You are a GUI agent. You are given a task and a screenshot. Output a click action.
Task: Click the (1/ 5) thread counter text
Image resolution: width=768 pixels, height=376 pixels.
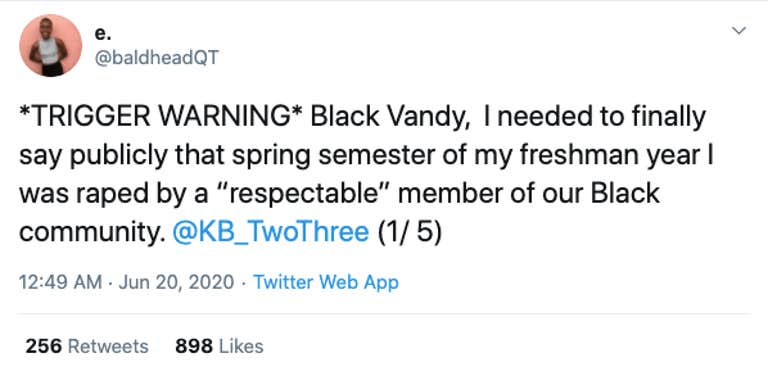pyautogui.click(x=409, y=233)
